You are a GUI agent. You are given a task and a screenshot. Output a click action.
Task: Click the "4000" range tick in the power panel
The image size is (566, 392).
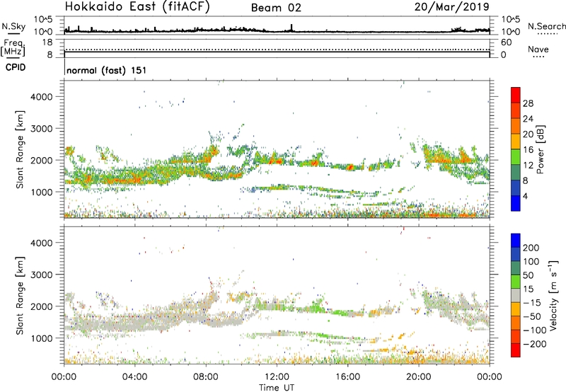[x=42, y=97]
